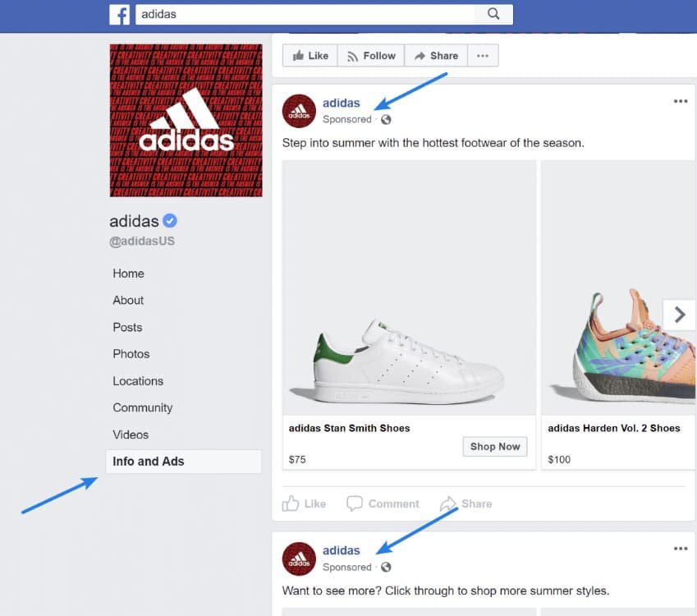This screenshot has width=697, height=616.
Task: Open the adidas profile picture
Action: coord(186,120)
